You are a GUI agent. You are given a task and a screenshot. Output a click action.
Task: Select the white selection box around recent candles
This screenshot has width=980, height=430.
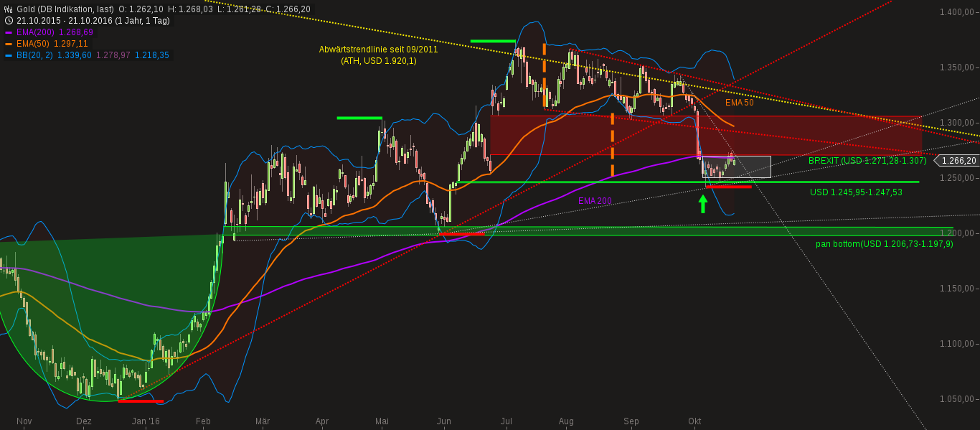point(735,167)
